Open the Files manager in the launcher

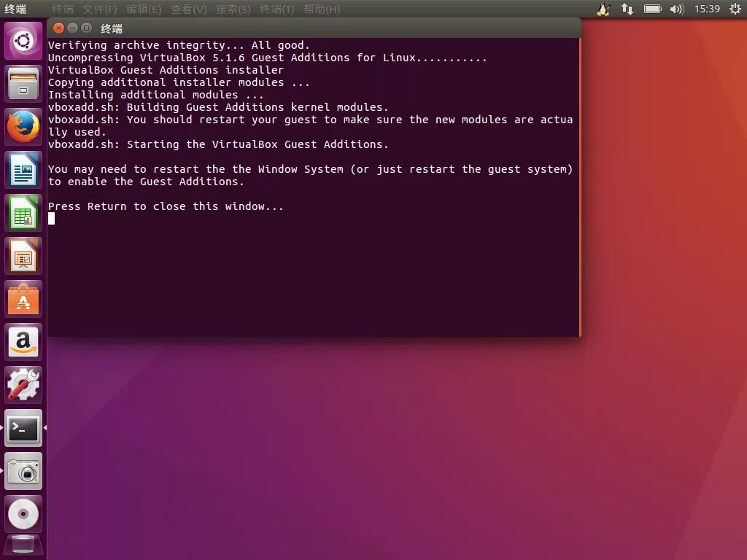(23, 85)
